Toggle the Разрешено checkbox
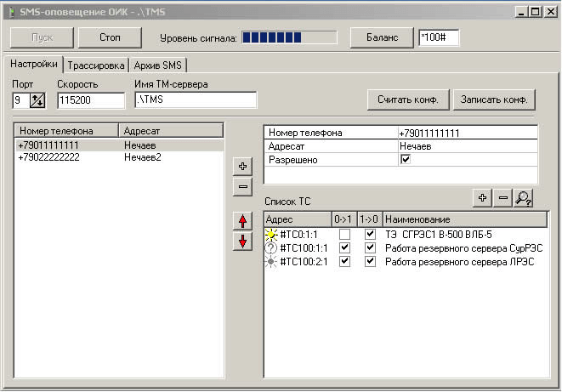Screen dimensions: 562x392 (406, 160)
